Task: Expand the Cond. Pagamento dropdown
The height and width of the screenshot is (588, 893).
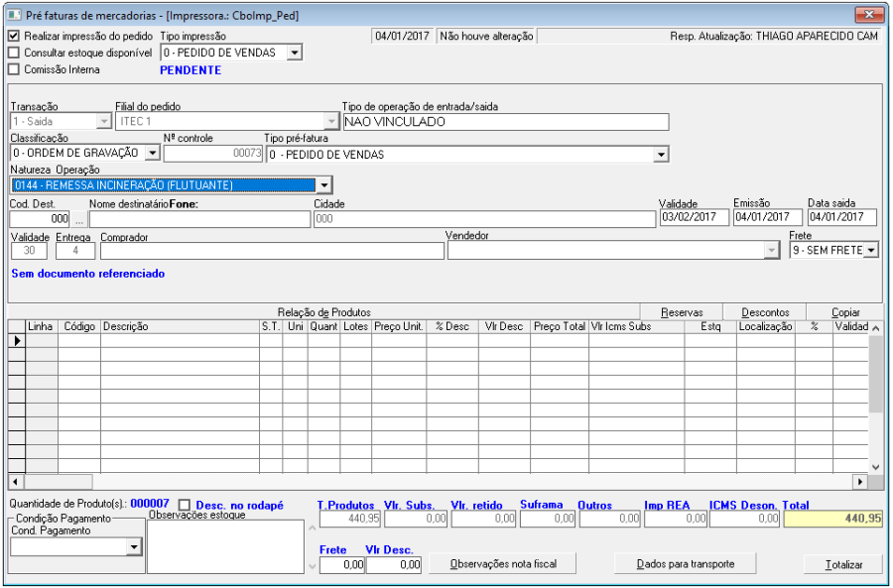Action: click(134, 546)
